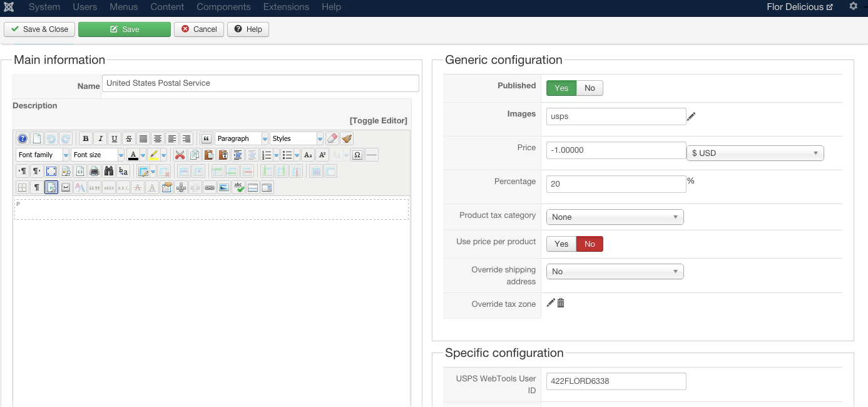Screen dimensions: 868x407
Task: Expand numbered list style arrow
Action: coord(276,155)
